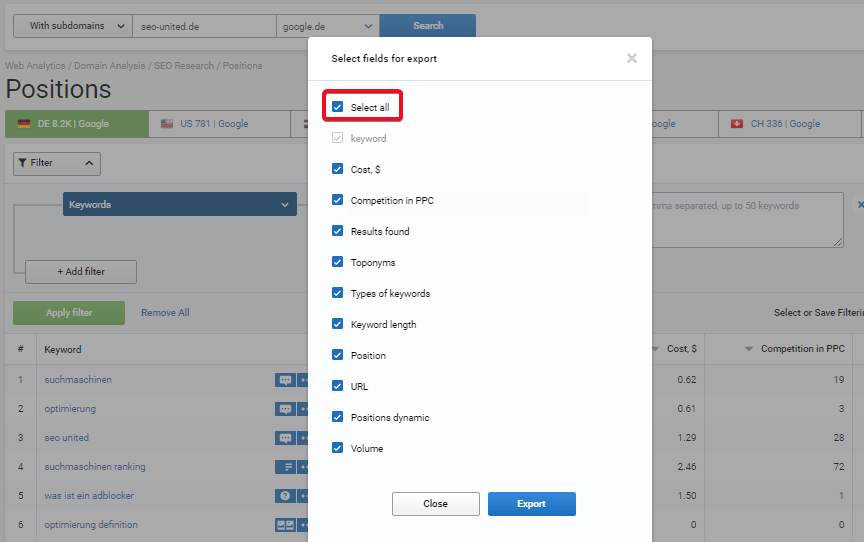Open the speech-bubble icon for seo united row

pyautogui.click(x=285, y=438)
